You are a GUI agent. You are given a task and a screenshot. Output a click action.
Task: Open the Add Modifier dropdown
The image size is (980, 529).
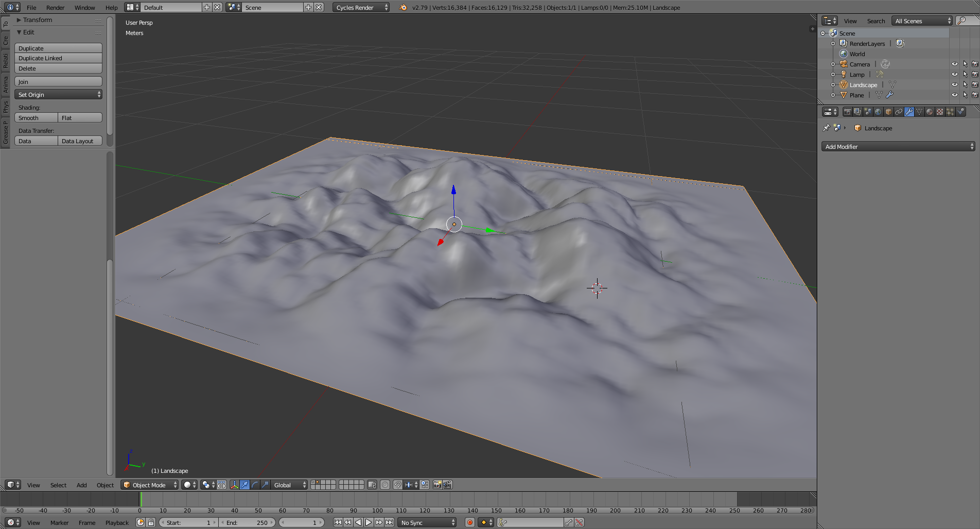(898, 147)
